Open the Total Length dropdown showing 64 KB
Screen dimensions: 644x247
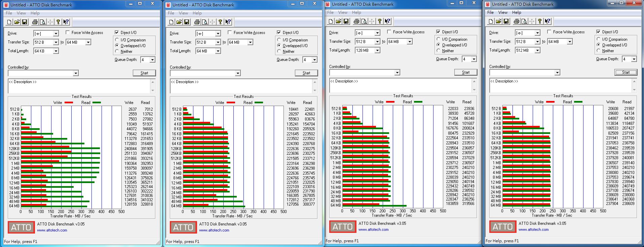coord(56,51)
